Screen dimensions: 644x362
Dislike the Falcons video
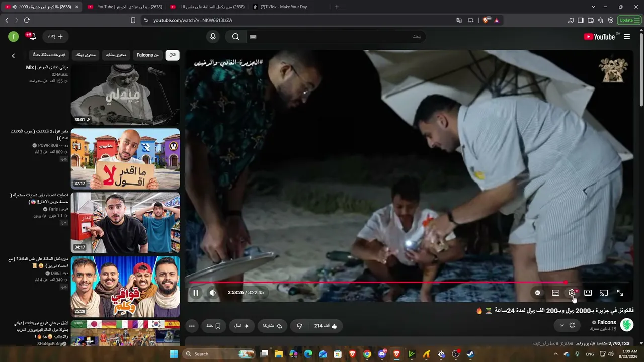tap(300, 326)
